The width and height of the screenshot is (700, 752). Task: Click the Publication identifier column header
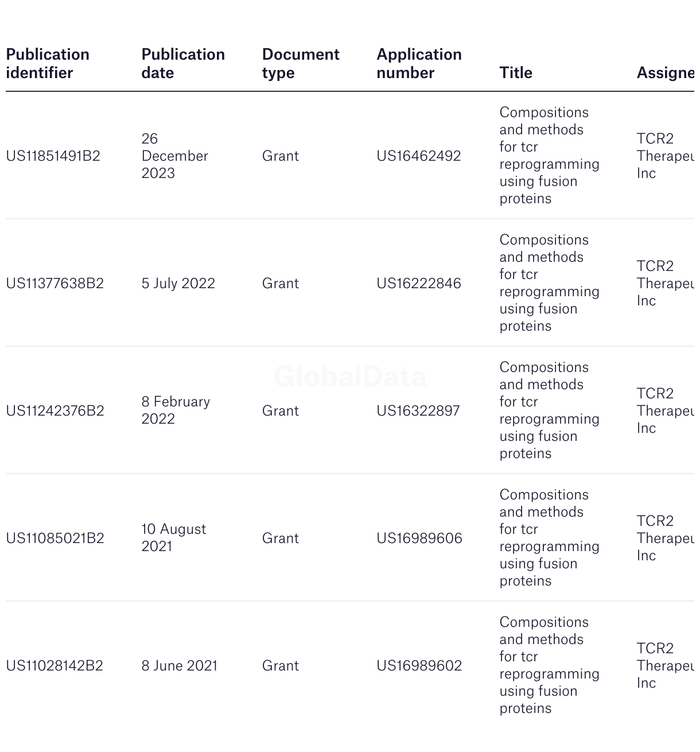(x=48, y=64)
